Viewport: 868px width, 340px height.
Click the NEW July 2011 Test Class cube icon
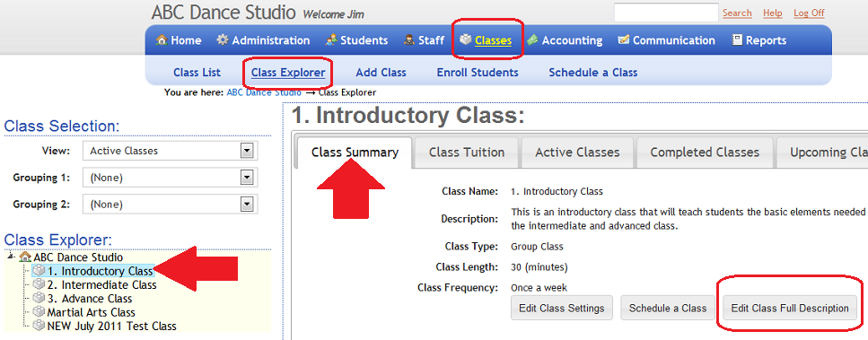tap(39, 327)
